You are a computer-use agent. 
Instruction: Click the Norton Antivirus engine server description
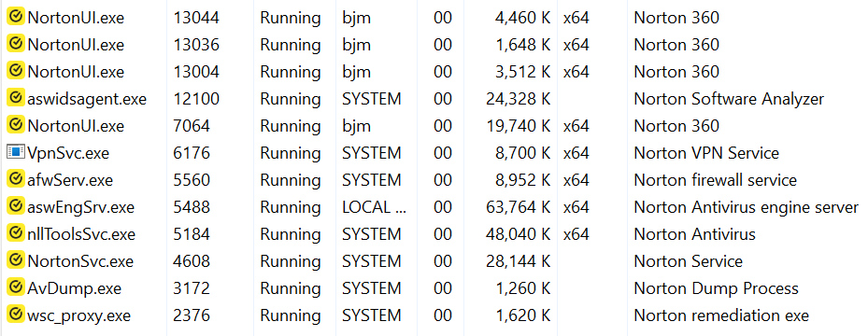click(x=747, y=207)
